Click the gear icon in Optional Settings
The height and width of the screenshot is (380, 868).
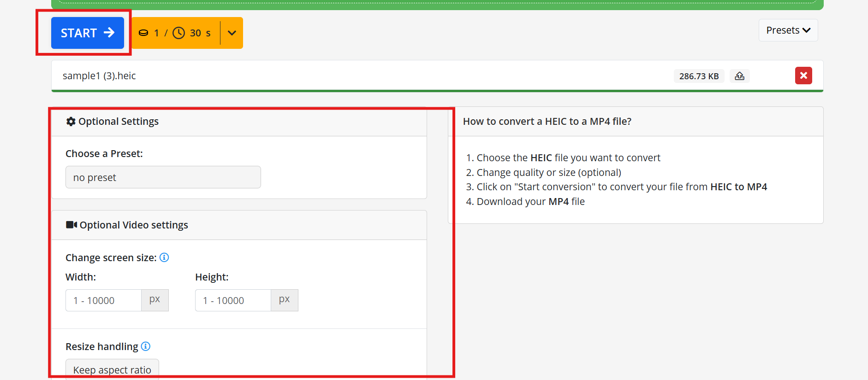(x=71, y=121)
